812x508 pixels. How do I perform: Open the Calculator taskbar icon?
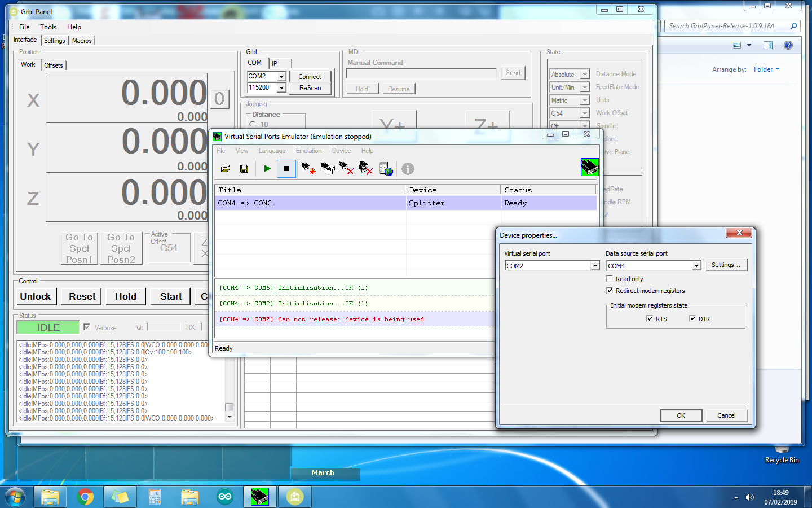[155, 497]
